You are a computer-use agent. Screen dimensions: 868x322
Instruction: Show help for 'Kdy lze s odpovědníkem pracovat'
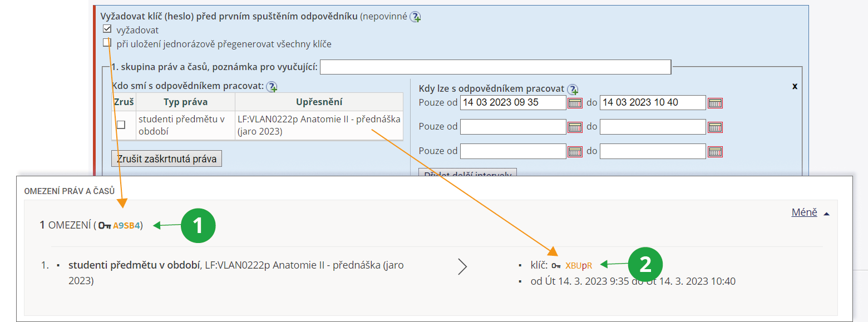(x=573, y=89)
